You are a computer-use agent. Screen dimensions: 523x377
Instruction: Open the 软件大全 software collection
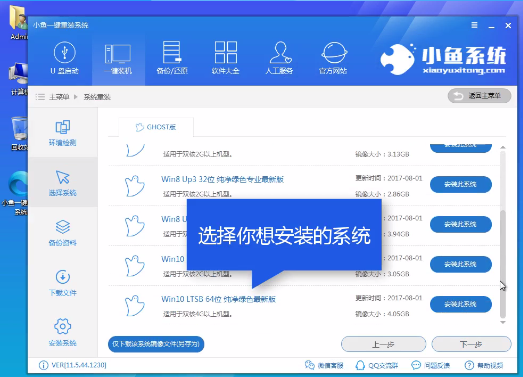[226, 57]
